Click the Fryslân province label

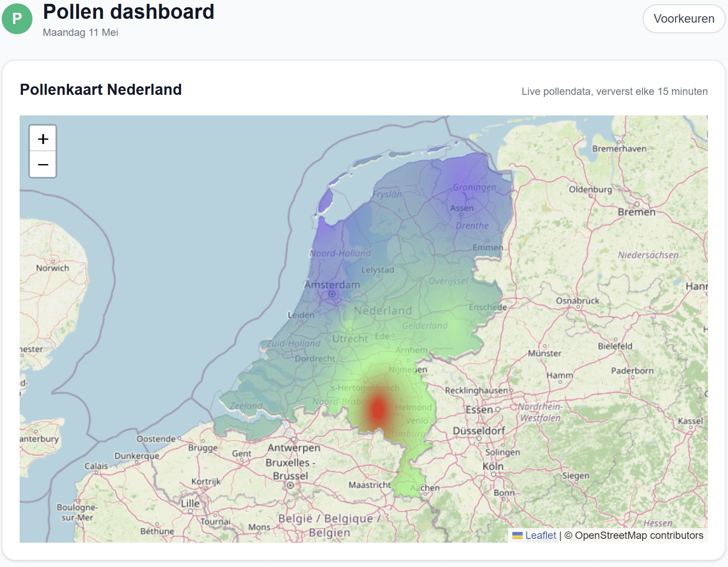[x=387, y=194]
